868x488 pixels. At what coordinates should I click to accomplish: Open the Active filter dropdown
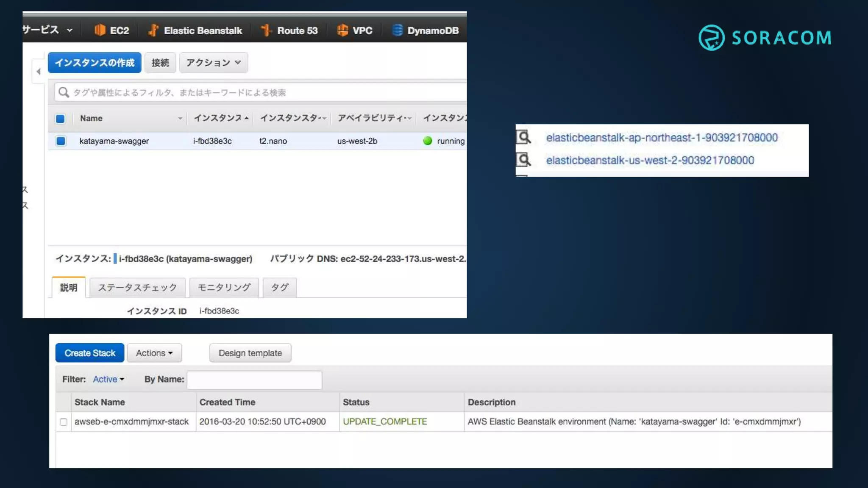coord(108,379)
